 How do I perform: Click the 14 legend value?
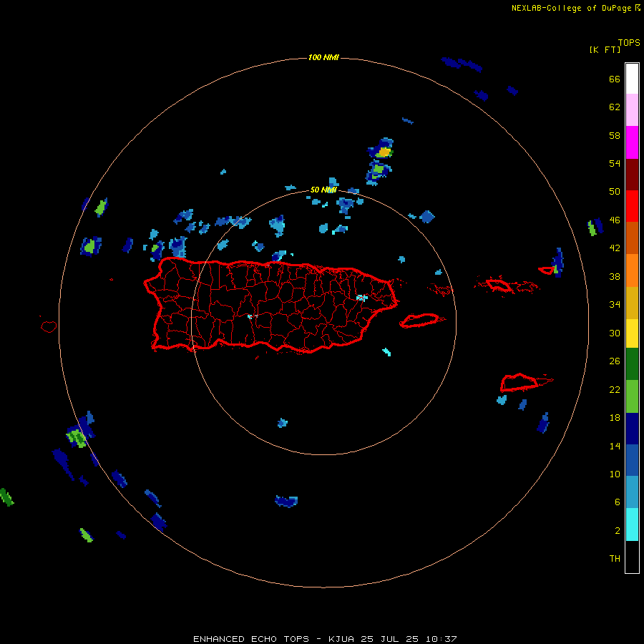click(x=615, y=446)
